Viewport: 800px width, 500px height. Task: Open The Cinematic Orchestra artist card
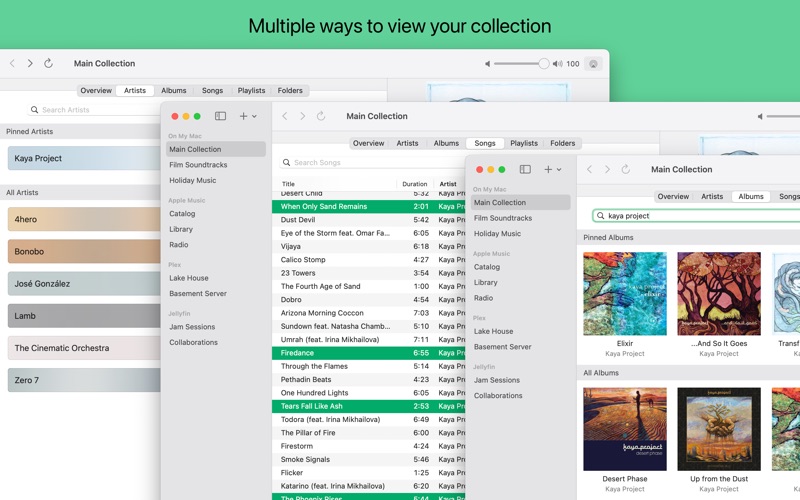[84, 347]
